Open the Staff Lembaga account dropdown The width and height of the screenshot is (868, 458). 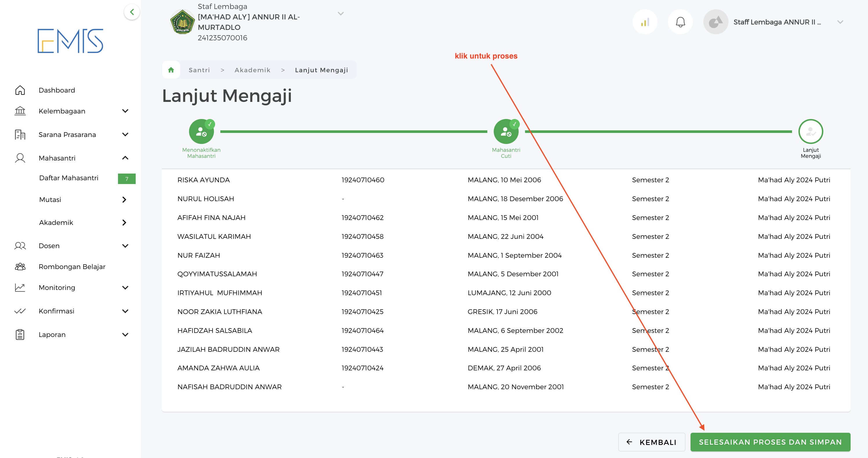coord(840,22)
